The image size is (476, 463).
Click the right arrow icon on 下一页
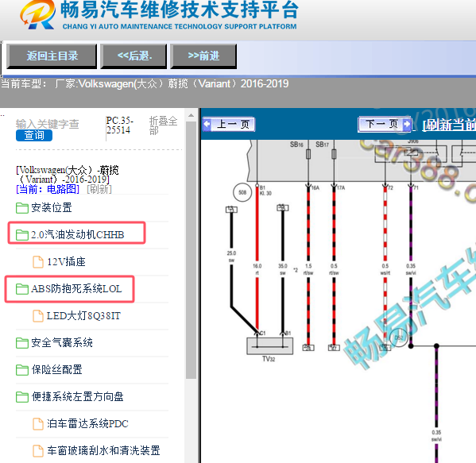click(406, 124)
